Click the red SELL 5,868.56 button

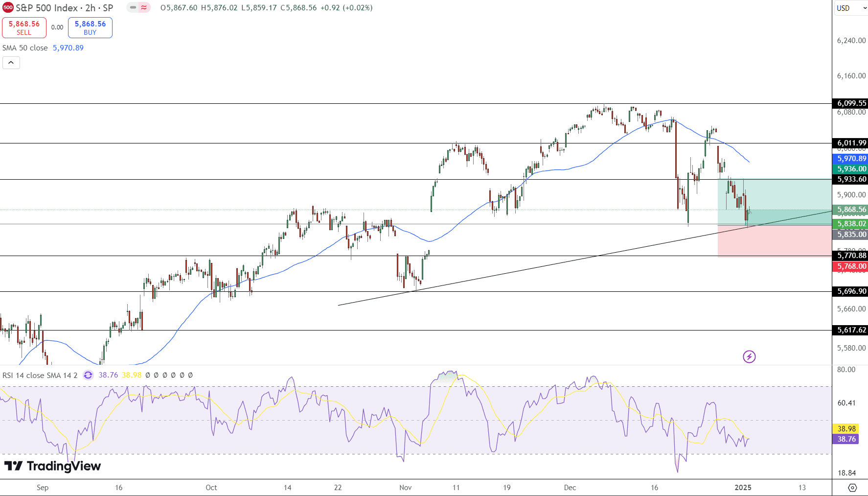[24, 27]
